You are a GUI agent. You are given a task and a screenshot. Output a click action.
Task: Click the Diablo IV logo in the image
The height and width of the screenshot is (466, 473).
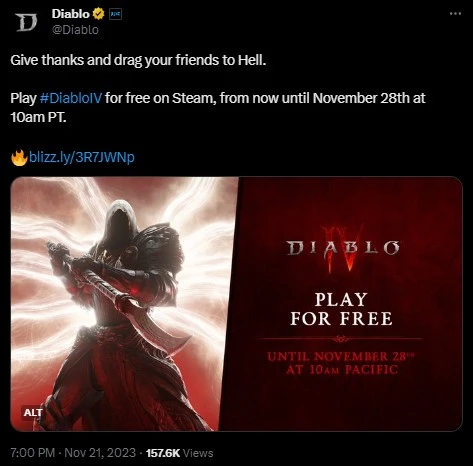point(342,248)
